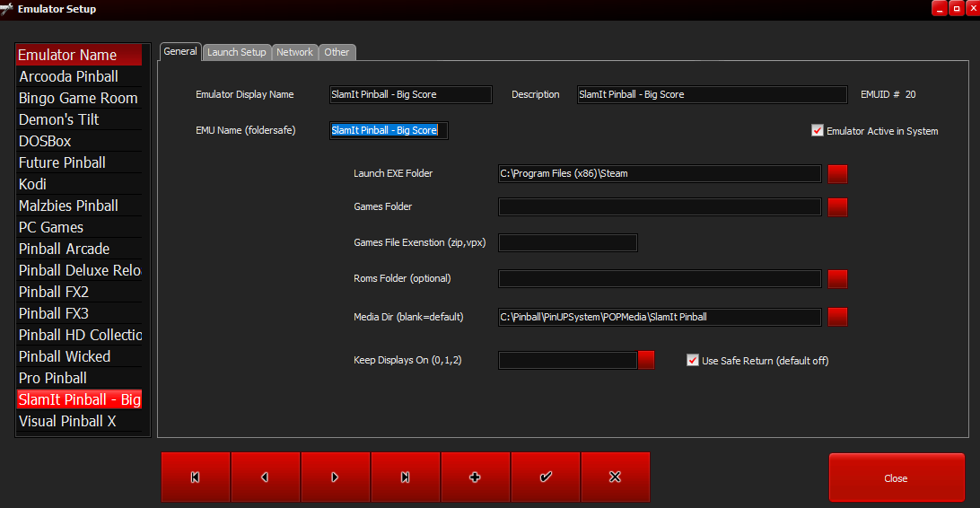Browse for the Launch EXE Folder
The width and height of the screenshot is (980, 508).
pos(837,174)
